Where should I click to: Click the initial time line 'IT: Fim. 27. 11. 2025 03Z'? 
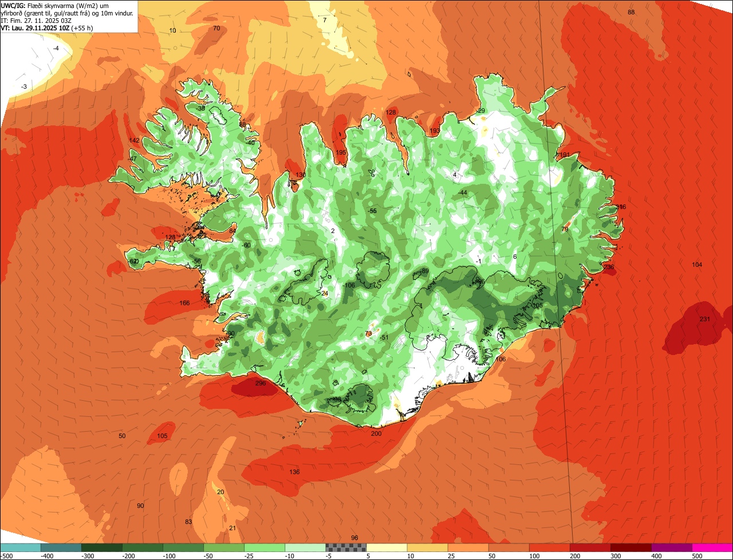tap(36, 20)
